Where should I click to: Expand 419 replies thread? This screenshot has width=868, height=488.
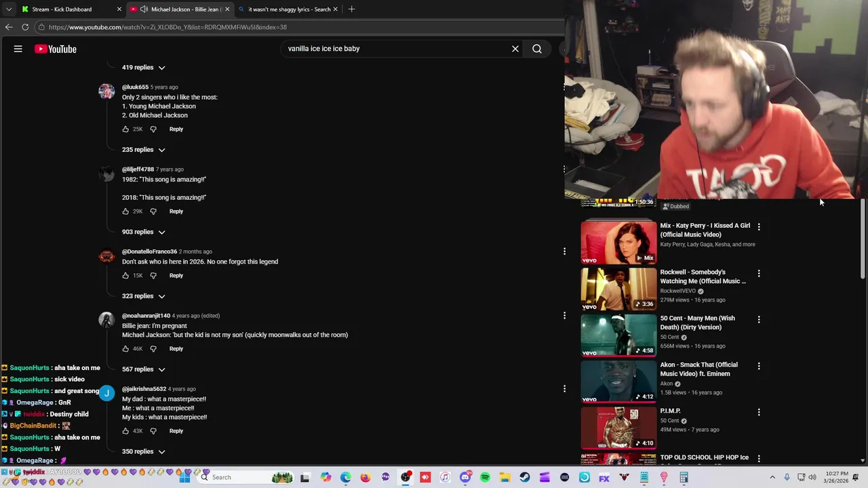[144, 68]
